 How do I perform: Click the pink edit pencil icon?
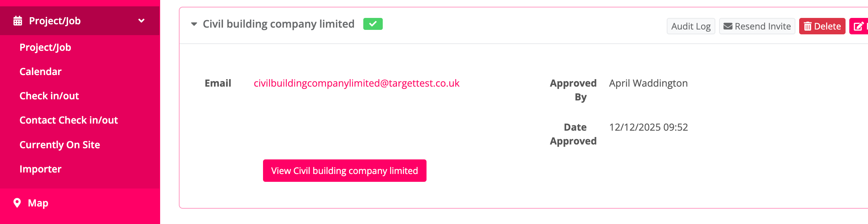click(858, 27)
